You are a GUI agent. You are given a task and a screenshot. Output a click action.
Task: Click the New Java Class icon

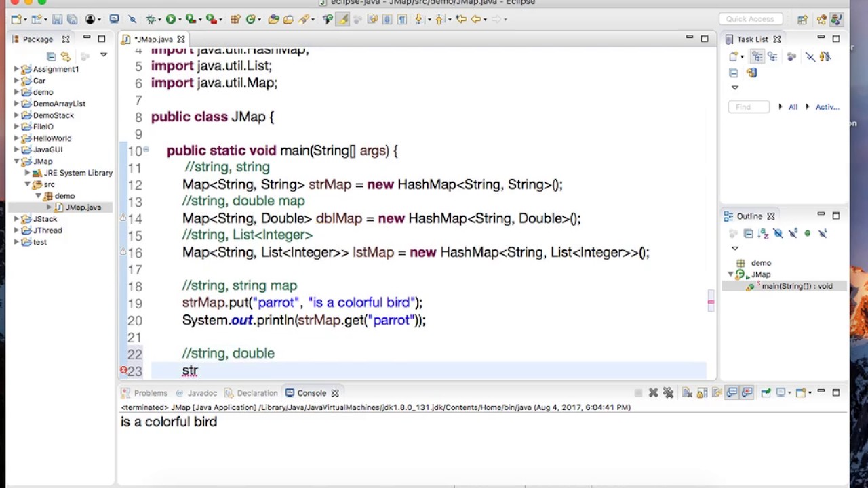tap(250, 19)
